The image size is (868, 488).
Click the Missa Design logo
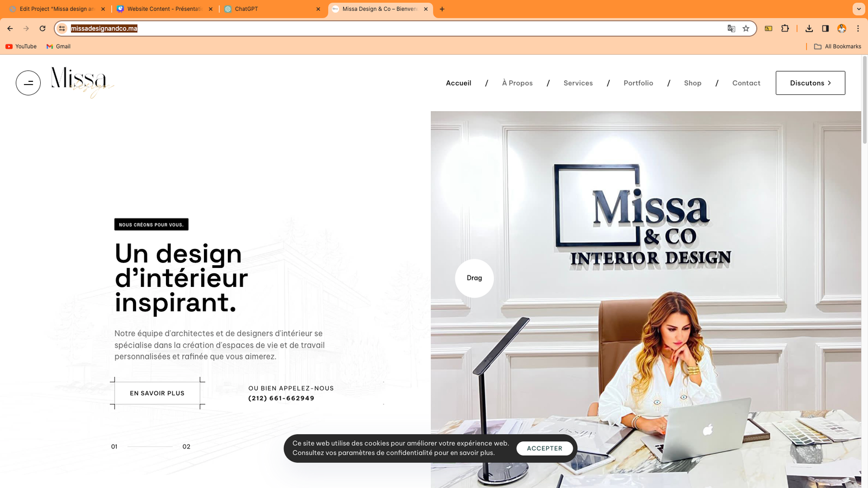[82, 82]
